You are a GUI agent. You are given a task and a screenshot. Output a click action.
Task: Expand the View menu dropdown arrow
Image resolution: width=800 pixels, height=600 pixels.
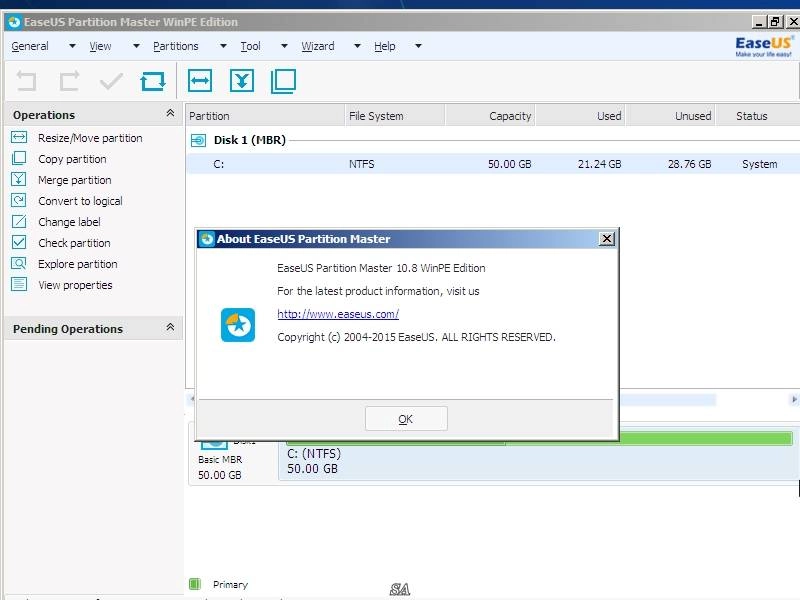136,46
